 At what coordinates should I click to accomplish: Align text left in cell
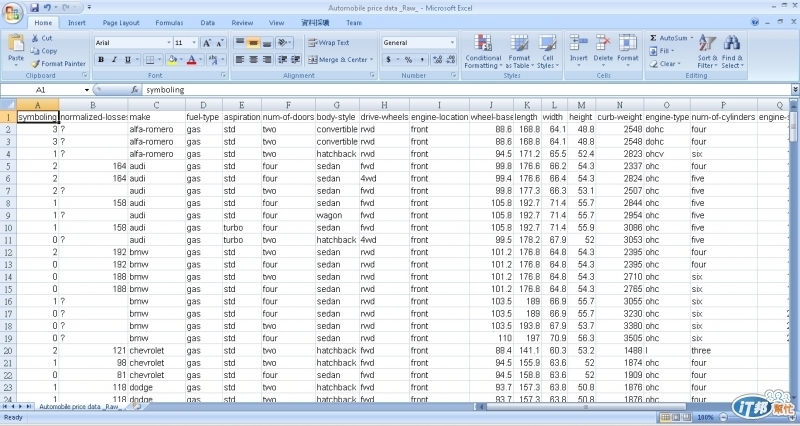click(240, 60)
